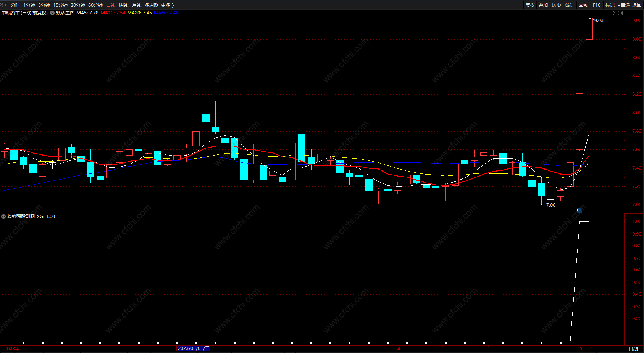Click the MA20: 7.45 indicator label
The width and height of the screenshot is (644, 353).
tap(139, 13)
